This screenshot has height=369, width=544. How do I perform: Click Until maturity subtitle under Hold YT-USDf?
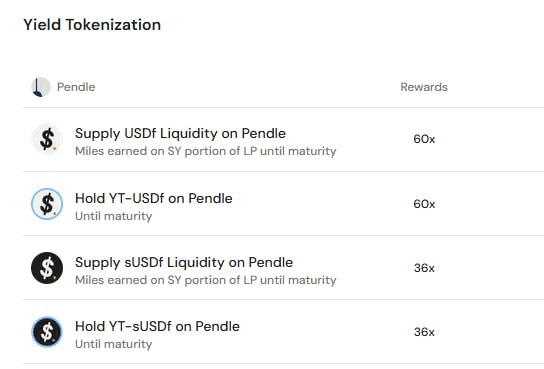[113, 216]
